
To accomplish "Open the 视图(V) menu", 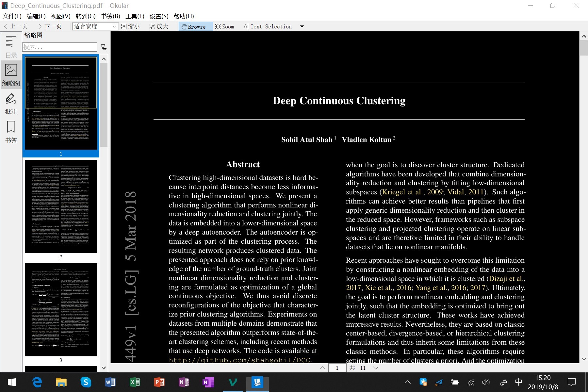I will 60,16.
